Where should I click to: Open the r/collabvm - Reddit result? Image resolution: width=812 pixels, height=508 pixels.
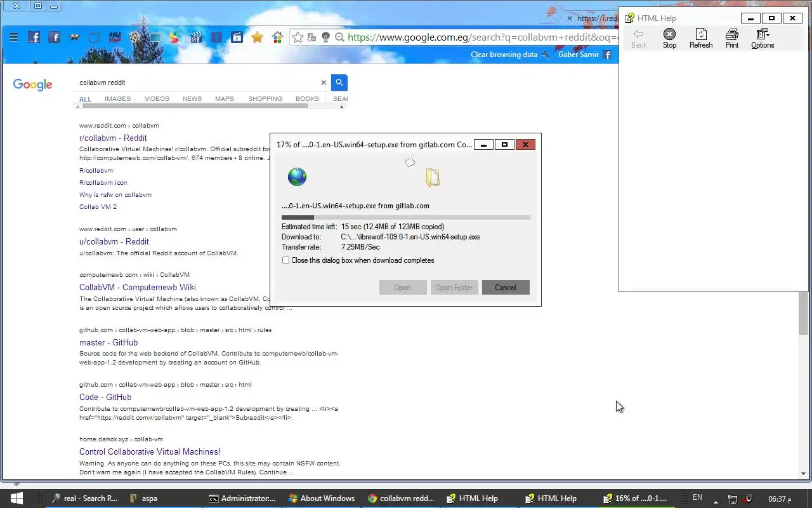(x=113, y=138)
